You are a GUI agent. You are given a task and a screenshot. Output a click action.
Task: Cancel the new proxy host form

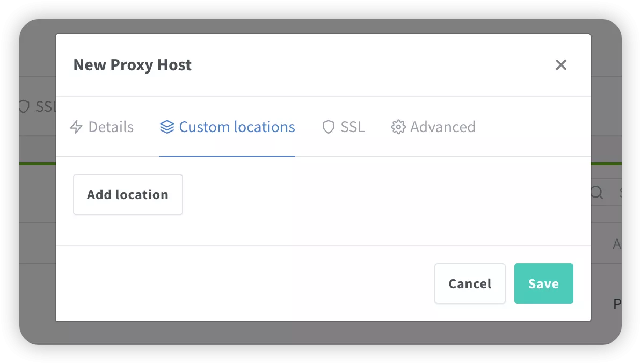(x=470, y=283)
